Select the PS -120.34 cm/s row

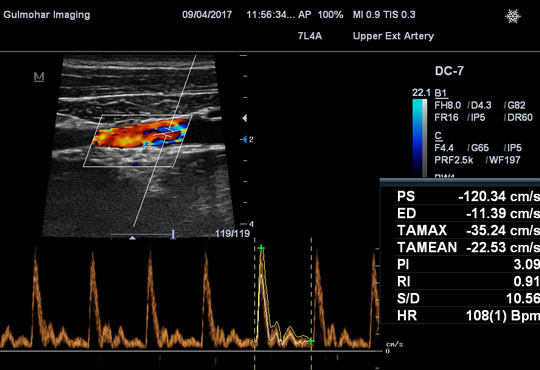point(468,196)
